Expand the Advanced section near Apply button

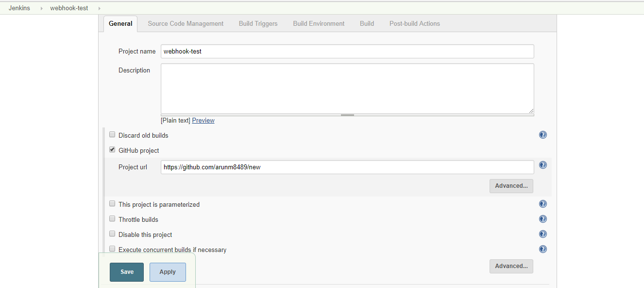point(511,266)
